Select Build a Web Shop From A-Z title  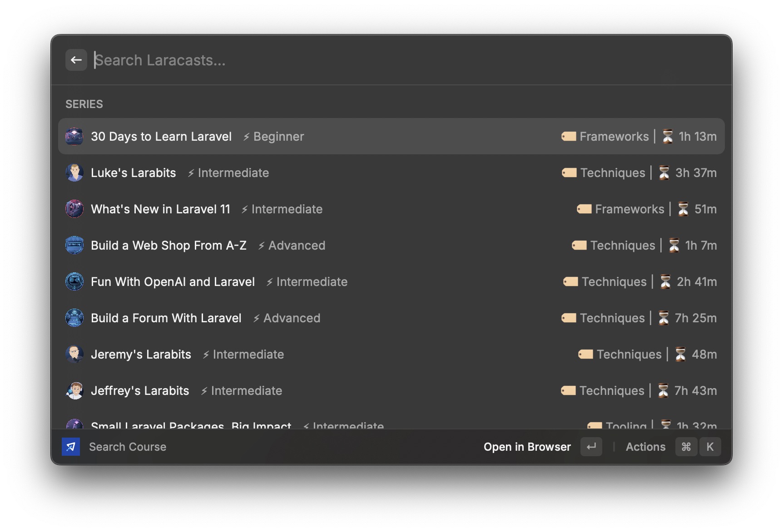pos(168,245)
